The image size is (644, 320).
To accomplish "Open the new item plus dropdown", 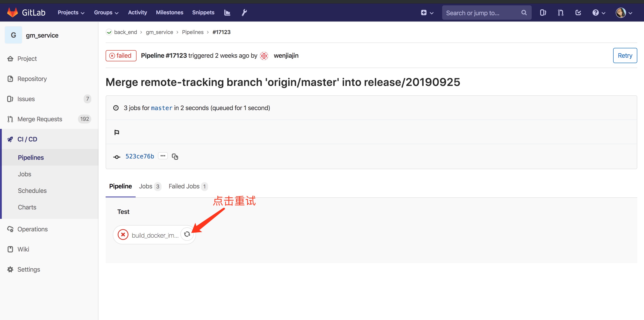I will pyautogui.click(x=427, y=13).
